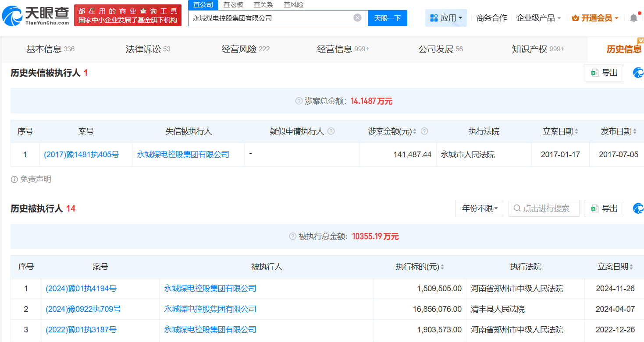
Task: Click the blue TianYanCha icon beside 历史失信被执行人 export
Action: point(638,73)
